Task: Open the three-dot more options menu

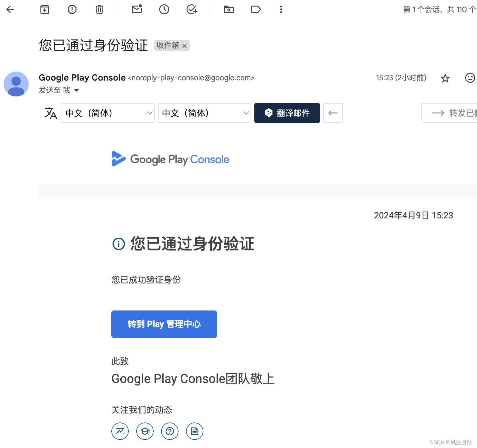Action: [281, 10]
